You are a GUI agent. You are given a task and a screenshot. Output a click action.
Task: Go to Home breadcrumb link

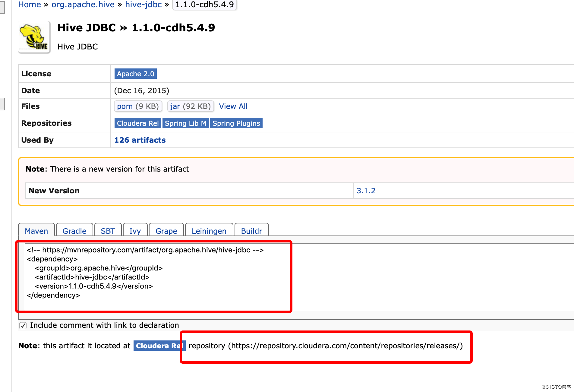point(30,5)
